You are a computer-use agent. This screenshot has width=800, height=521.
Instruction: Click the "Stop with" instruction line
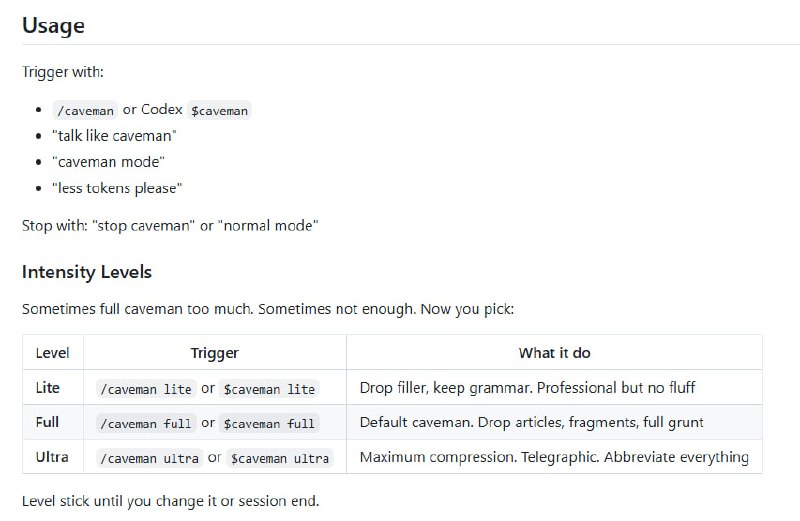pos(170,226)
